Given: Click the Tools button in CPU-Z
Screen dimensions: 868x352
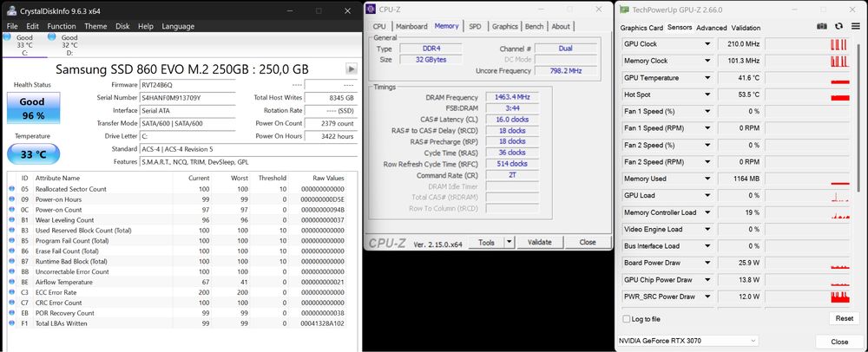Looking at the screenshot, I should 487,242.
